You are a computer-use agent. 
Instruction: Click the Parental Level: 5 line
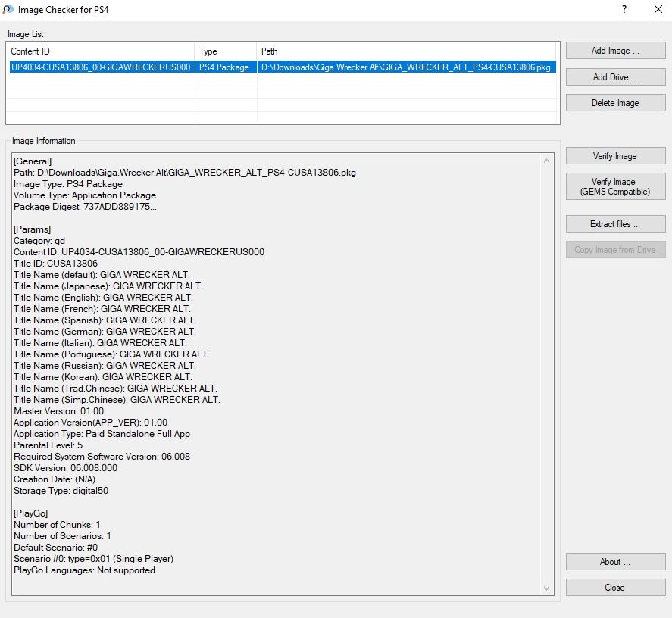48,445
